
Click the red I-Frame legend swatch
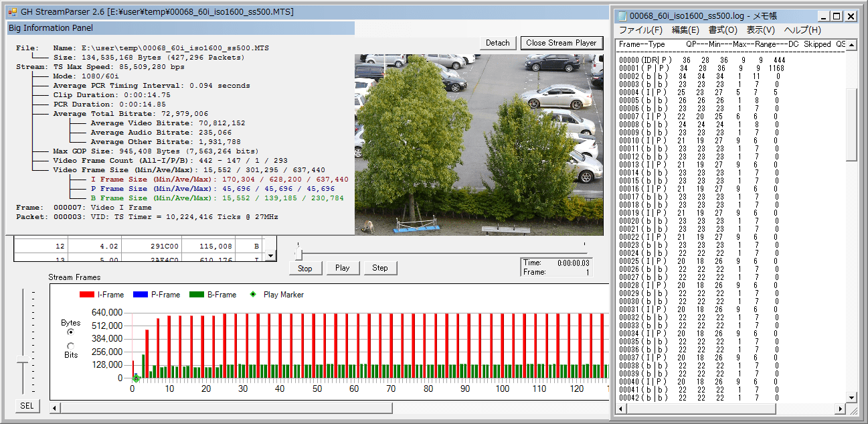(x=87, y=295)
